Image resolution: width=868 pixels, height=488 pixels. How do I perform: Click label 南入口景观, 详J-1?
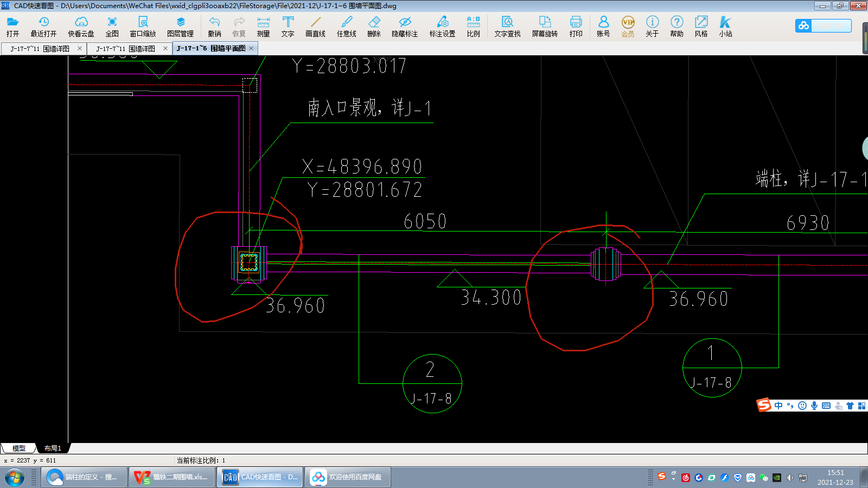click(370, 108)
